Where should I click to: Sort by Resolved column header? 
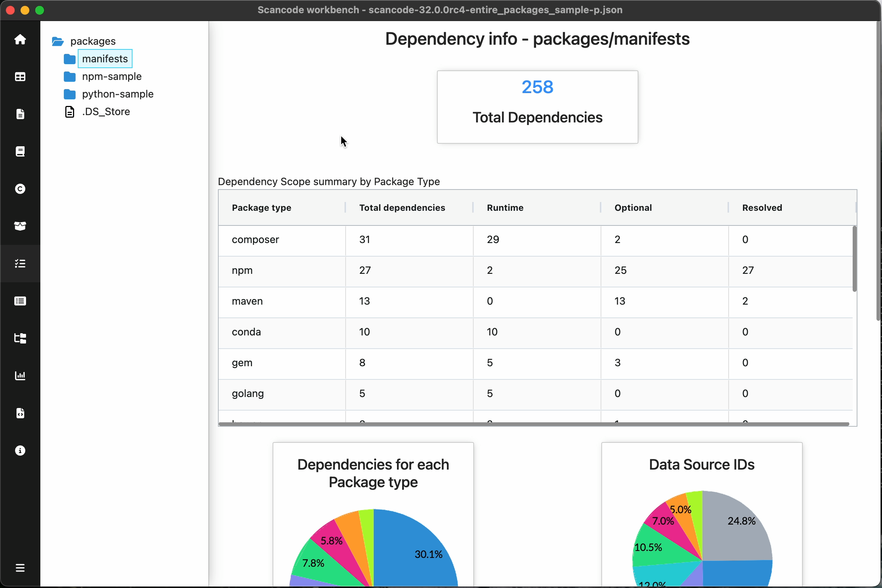792,208
